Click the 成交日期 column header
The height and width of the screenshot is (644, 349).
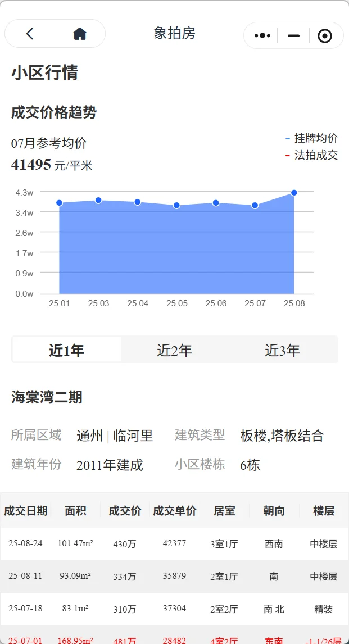25,510
